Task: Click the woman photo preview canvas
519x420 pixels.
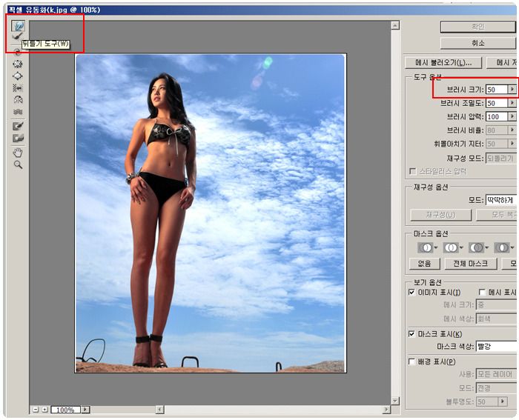Action: pos(211,213)
